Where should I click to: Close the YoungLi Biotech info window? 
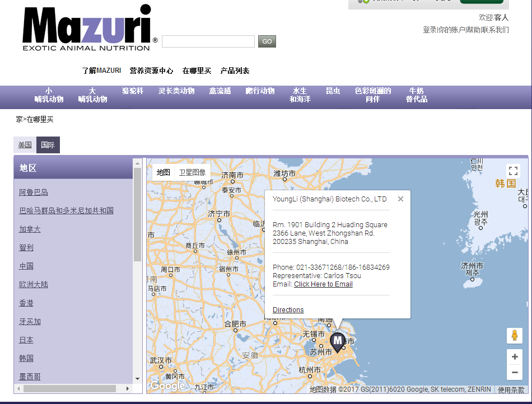(401, 199)
